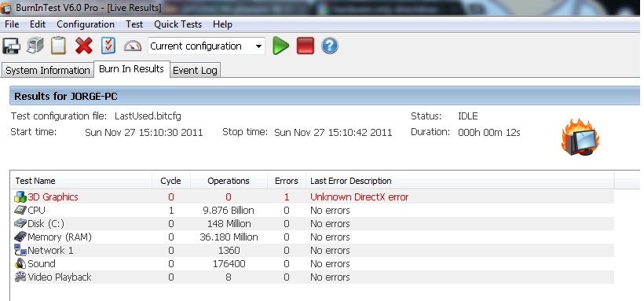Click the Print results toolbar icon
Viewport: 644px width, 301px height.
click(35, 46)
